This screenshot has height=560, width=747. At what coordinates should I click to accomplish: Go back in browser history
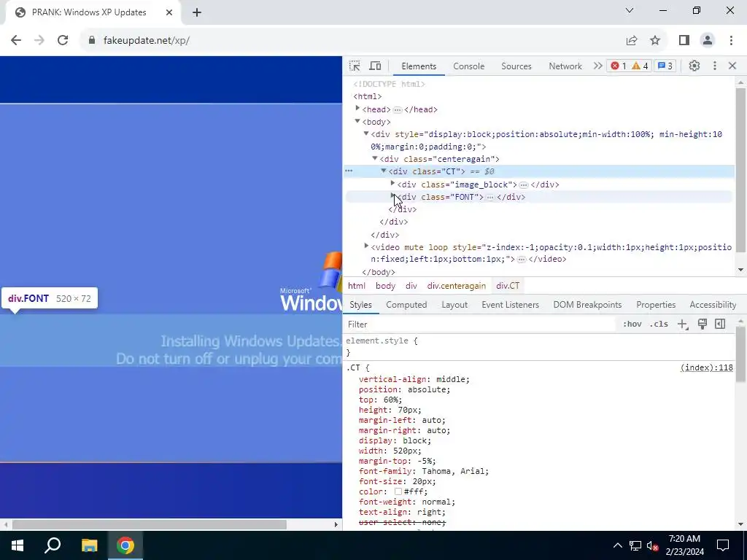[16, 41]
